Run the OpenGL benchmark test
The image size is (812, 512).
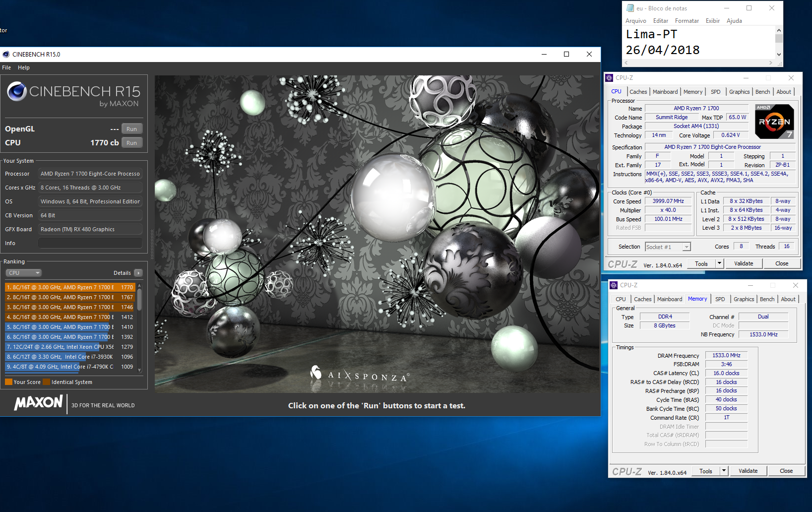132,129
